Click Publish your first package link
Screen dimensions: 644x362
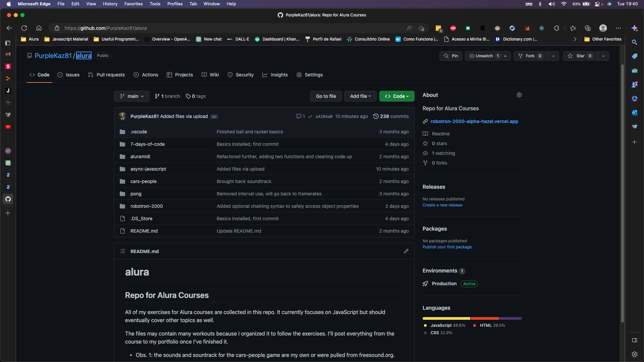pyautogui.click(x=447, y=247)
